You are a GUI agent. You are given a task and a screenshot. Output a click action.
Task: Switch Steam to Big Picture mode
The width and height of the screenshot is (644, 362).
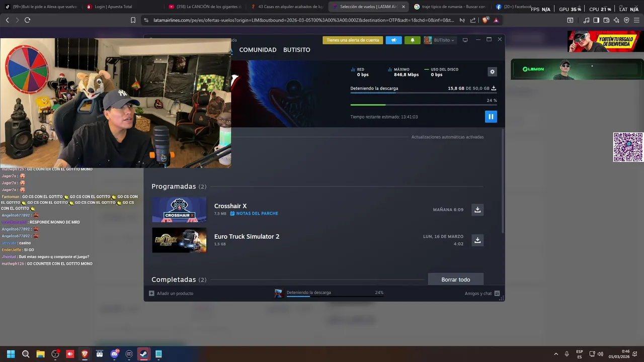tap(465, 40)
